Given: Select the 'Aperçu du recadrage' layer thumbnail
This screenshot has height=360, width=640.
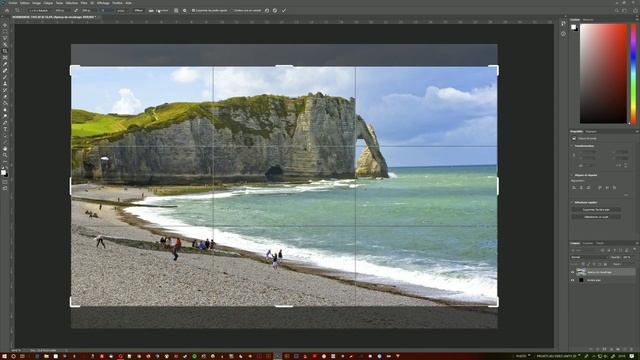Looking at the screenshot, I should coord(581,272).
